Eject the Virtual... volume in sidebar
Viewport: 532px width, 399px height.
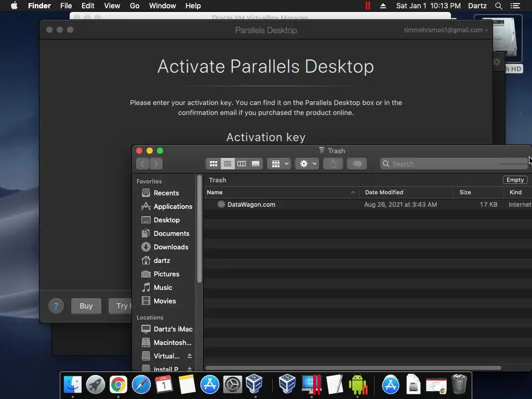190,356
